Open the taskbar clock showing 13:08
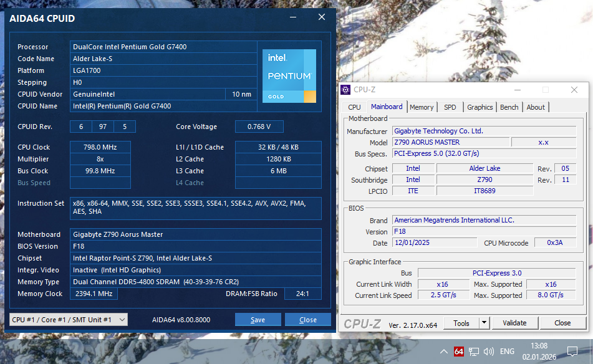The image size is (593, 364). pyautogui.click(x=539, y=352)
